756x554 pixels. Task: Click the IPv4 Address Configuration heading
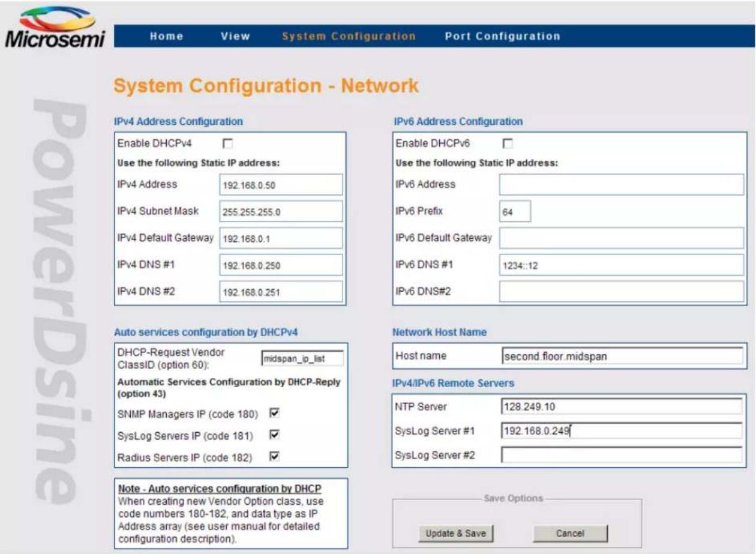coord(178,121)
